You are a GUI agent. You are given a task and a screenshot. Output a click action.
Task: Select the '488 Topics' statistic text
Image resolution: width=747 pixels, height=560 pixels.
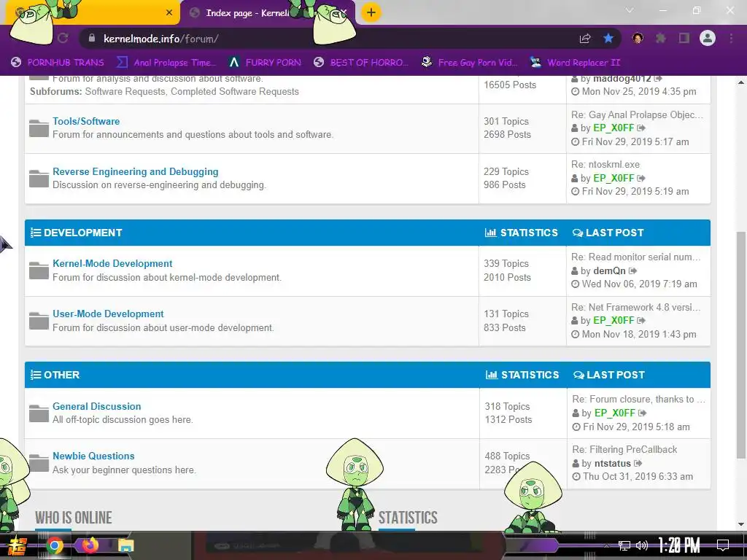[x=507, y=456]
